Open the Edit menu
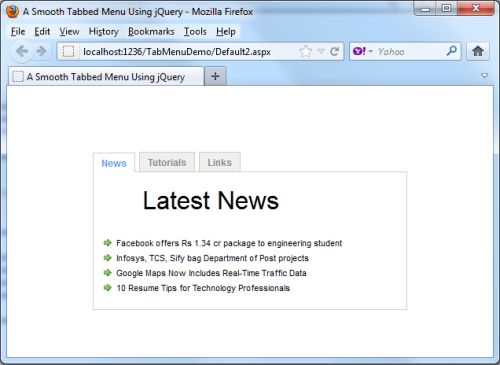The width and height of the screenshot is (500, 365). 42,32
